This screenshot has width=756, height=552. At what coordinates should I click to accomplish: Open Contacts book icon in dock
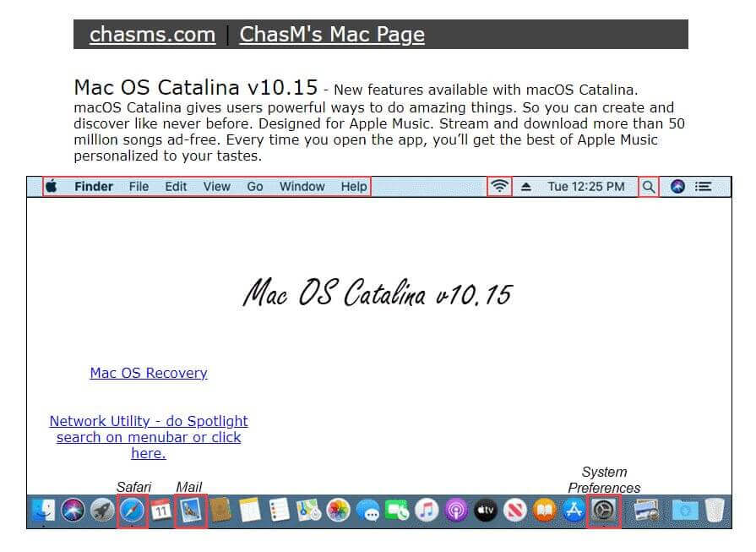tap(220, 511)
